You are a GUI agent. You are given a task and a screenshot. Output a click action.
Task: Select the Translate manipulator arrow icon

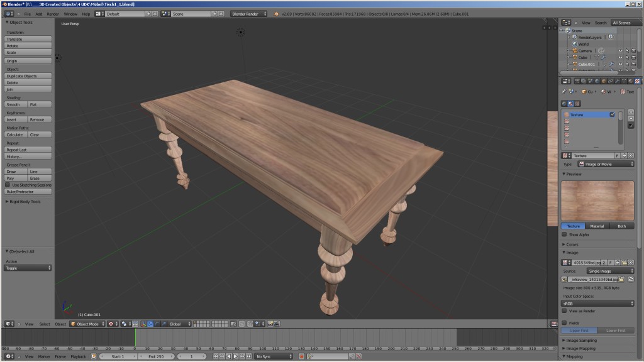coord(150,324)
